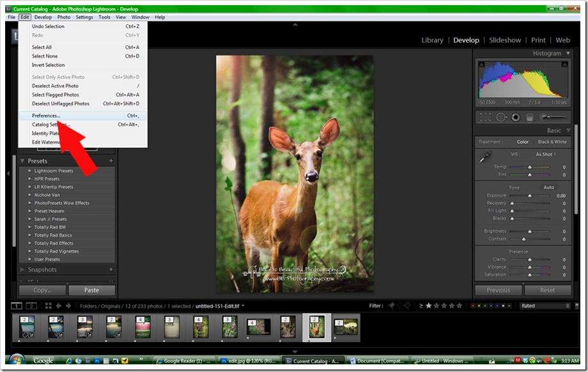Select the Spot Removal tool
Screen dimensions: 588x372
pyautogui.click(x=501, y=118)
